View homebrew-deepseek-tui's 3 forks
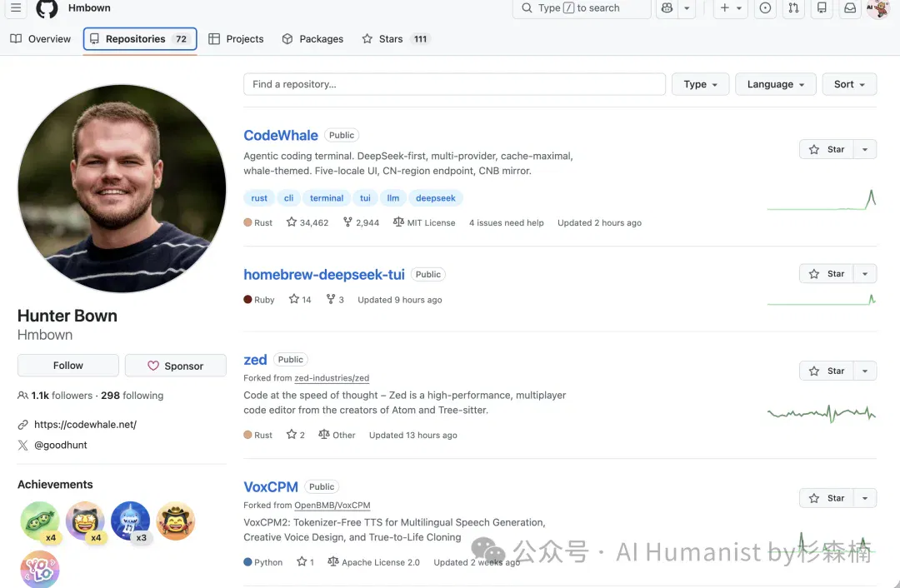900x588 pixels. (x=335, y=300)
